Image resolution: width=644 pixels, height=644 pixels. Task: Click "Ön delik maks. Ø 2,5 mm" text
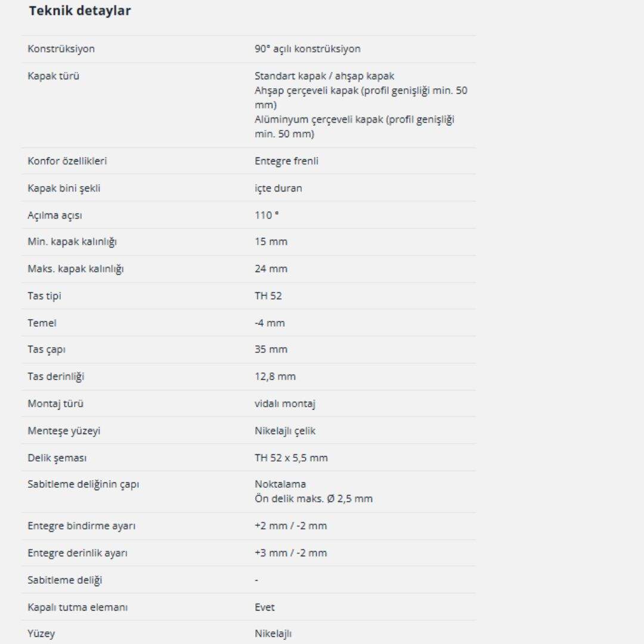pos(313,499)
